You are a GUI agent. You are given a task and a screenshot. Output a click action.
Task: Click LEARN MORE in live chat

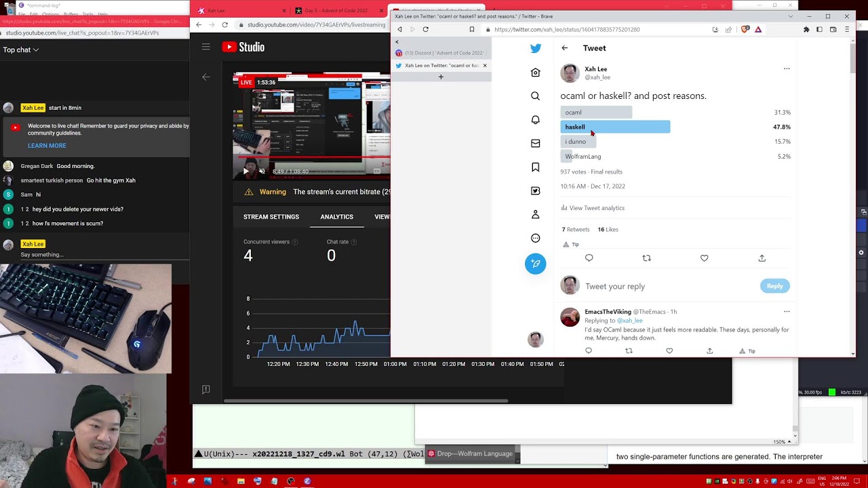(x=47, y=146)
